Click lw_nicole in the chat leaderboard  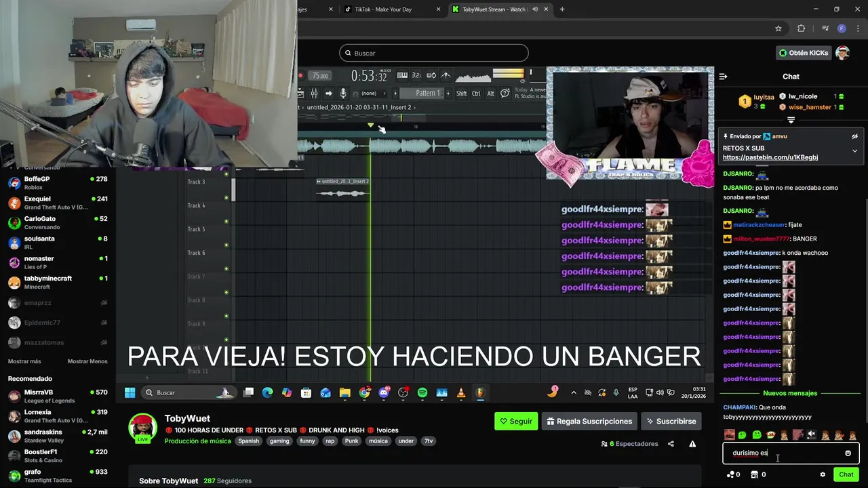[802, 96]
